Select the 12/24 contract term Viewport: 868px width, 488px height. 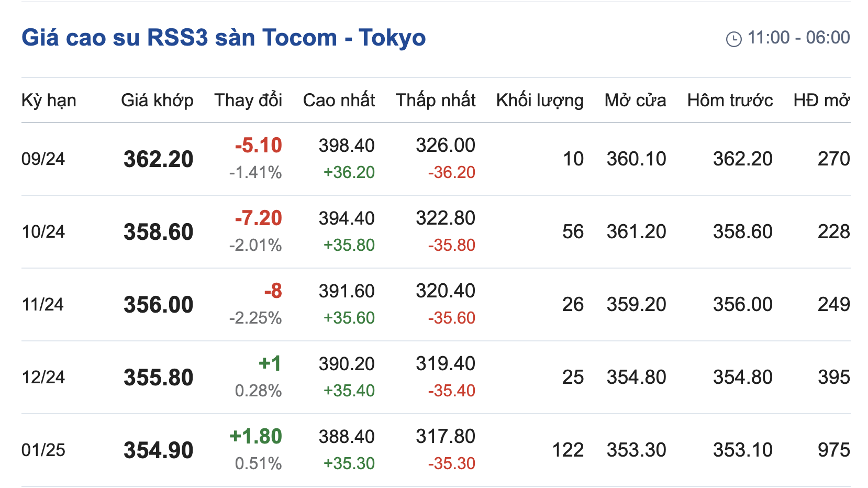click(43, 377)
